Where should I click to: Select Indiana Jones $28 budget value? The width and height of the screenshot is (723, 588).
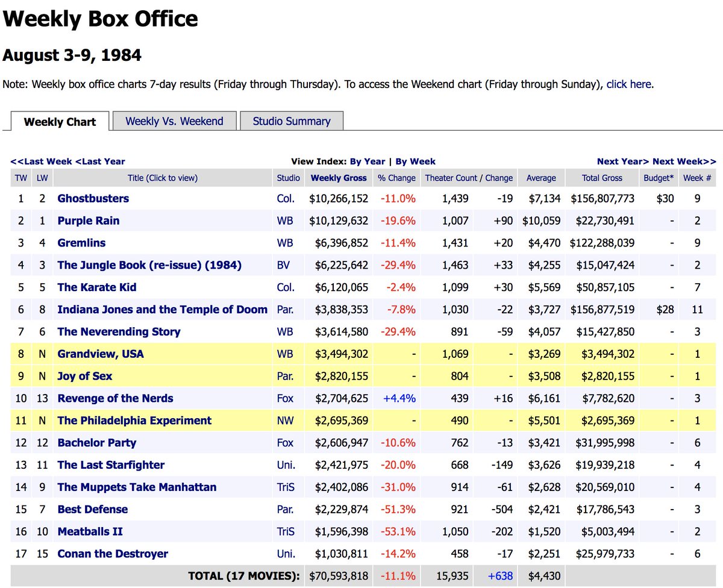coord(665,310)
